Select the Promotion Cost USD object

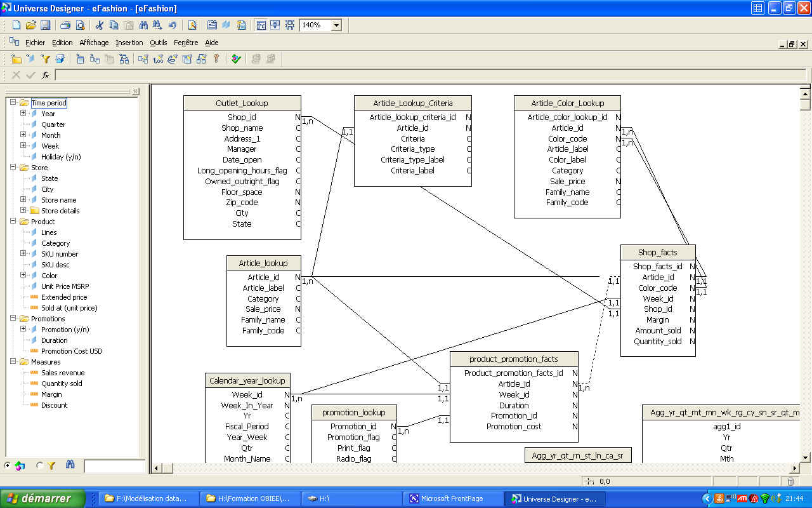[72, 351]
